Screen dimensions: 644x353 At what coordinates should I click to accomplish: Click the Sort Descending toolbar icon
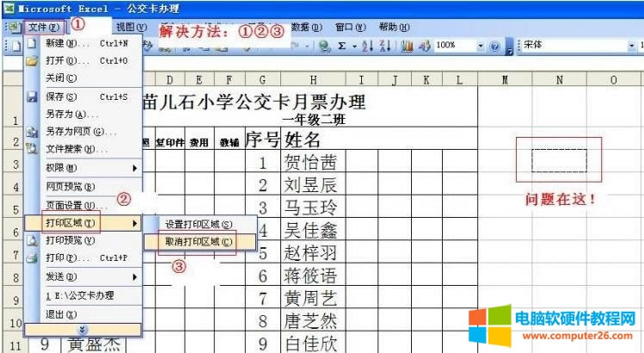[384, 46]
